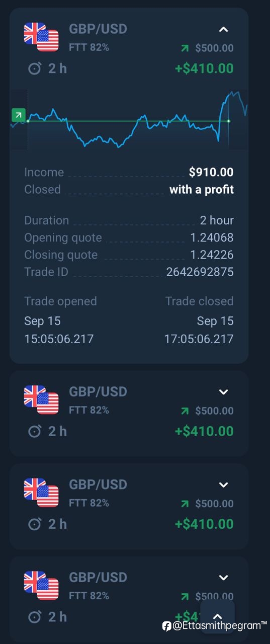The image size is (270, 644).
Task: Expand the second GBP/USD trade card
Action: (224, 392)
